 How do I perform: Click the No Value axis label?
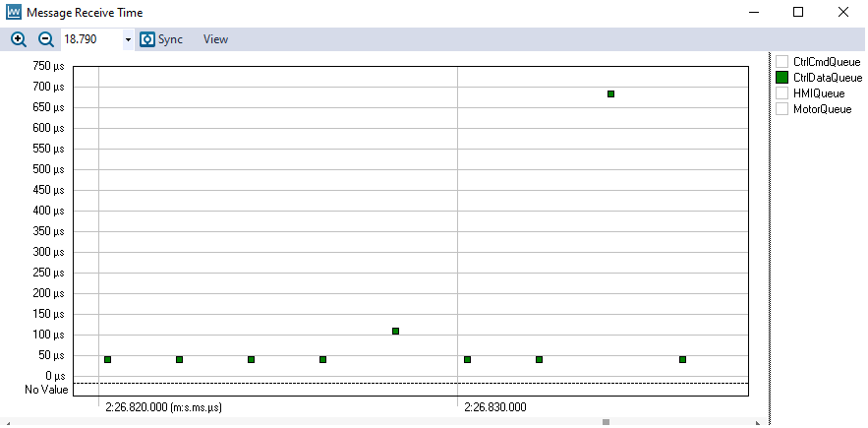point(46,390)
